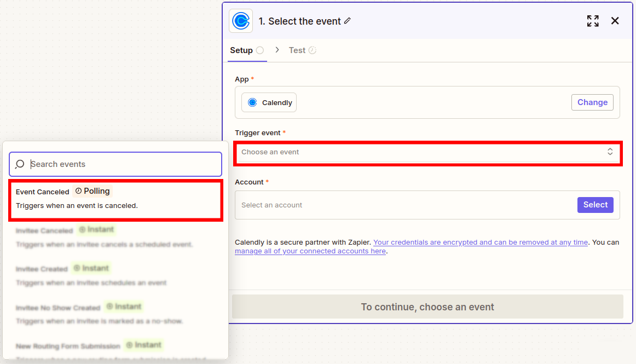Close the Select the event panel

click(615, 21)
